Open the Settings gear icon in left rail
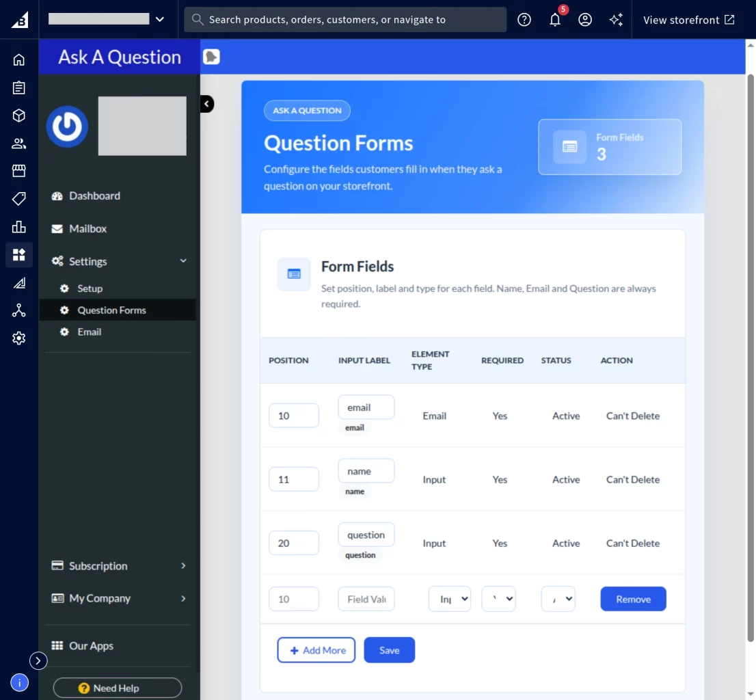This screenshot has height=700, width=756. pyautogui.click(x=19, y=338)
